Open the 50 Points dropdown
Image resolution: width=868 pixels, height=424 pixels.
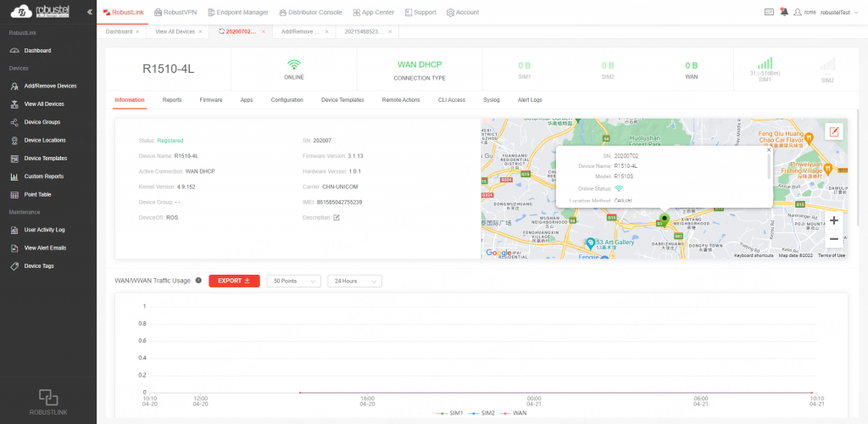tap(294, 282)
